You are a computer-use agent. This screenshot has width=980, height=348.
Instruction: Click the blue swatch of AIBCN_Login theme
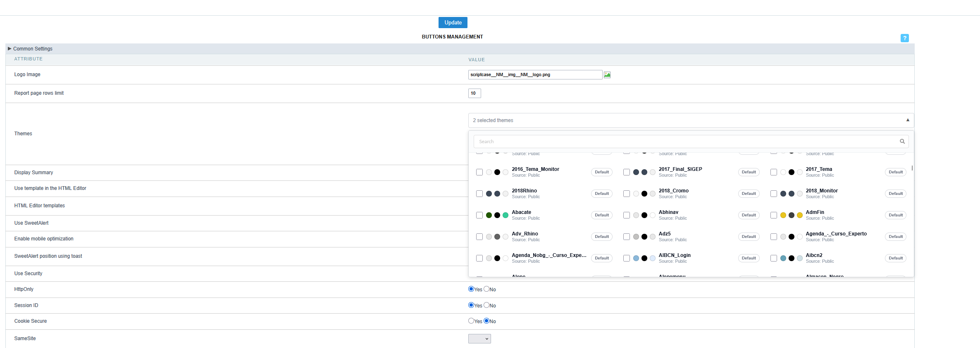pos(636,258)
